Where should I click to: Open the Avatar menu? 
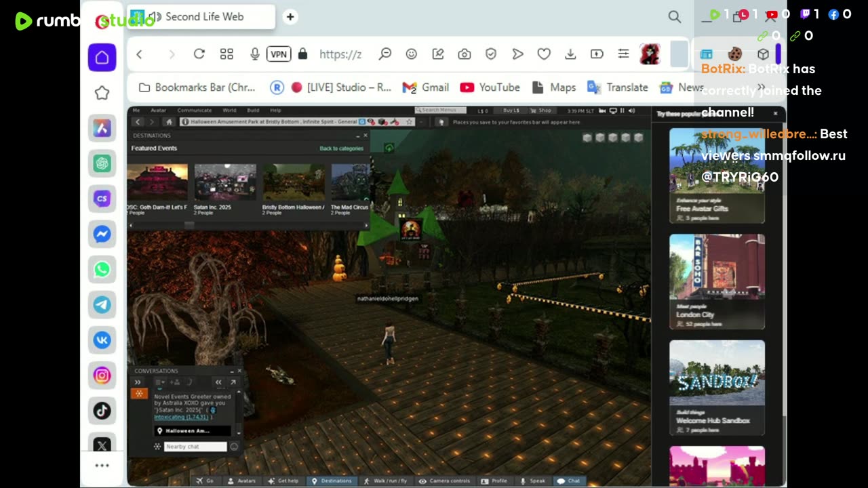point(158,110)
